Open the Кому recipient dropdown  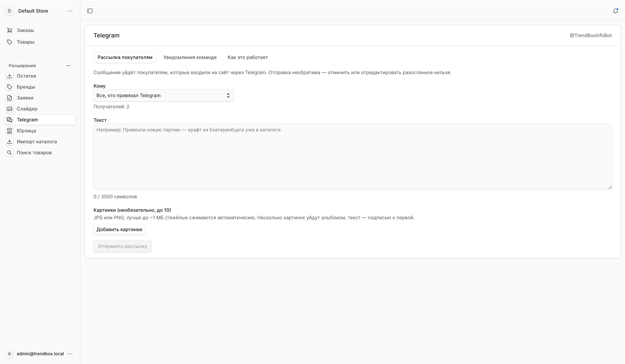point(164,95)
